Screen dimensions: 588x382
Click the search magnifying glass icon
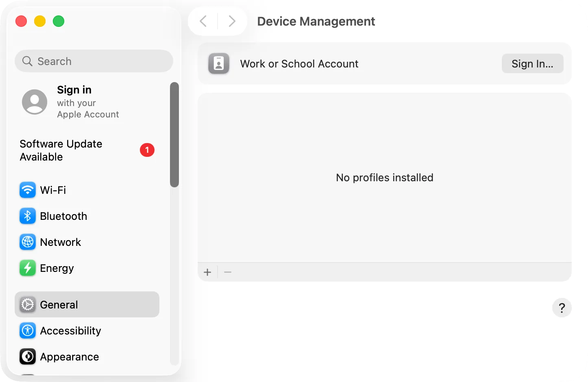[x=27, y=61]
